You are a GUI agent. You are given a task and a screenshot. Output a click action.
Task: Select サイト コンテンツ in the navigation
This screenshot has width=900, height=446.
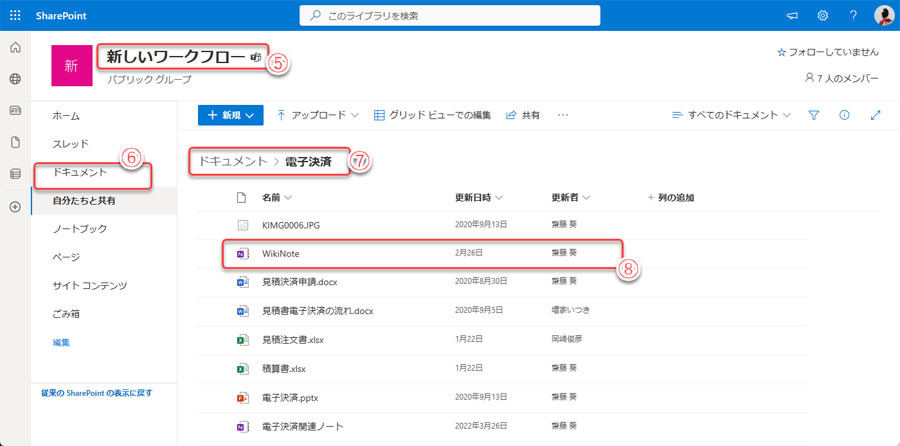[x=90, y=285]
